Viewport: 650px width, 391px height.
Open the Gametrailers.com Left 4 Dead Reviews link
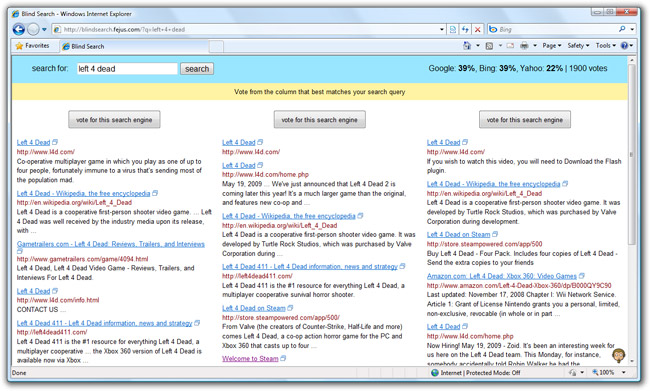click(x=111, y=244)
